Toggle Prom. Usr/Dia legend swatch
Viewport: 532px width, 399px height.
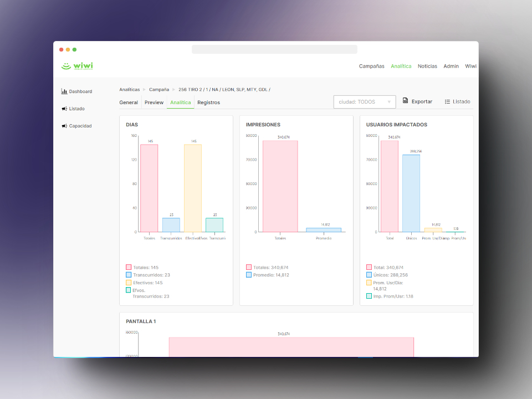click(x=369, y=283)
